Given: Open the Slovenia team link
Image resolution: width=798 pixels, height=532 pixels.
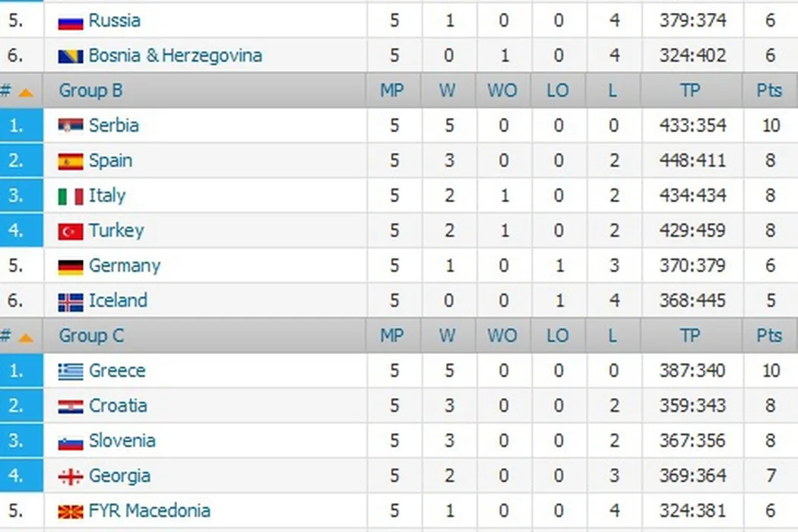Looking at the screenshot, I should [122, 441].
